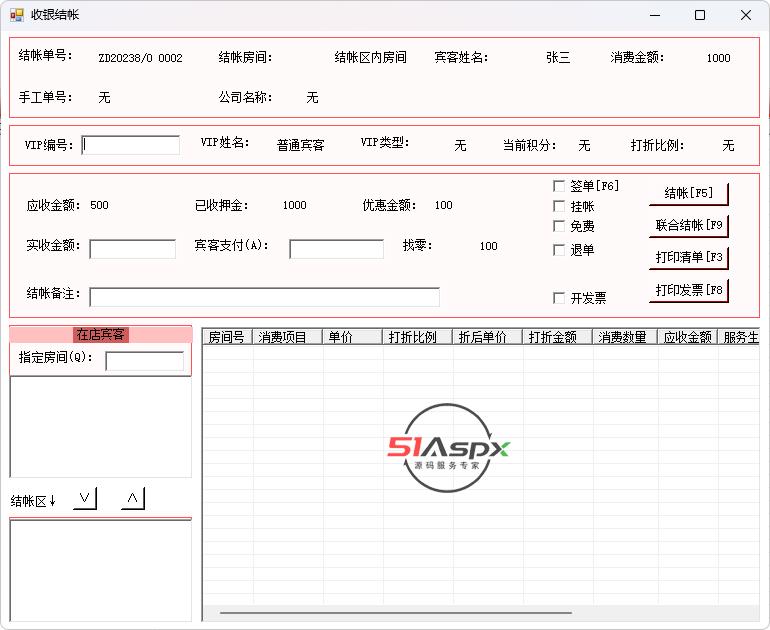The width and height of the screenshot is (770, 630).
Task: Click the 联合结帐[F9] button
Action: tap(688, 226)
